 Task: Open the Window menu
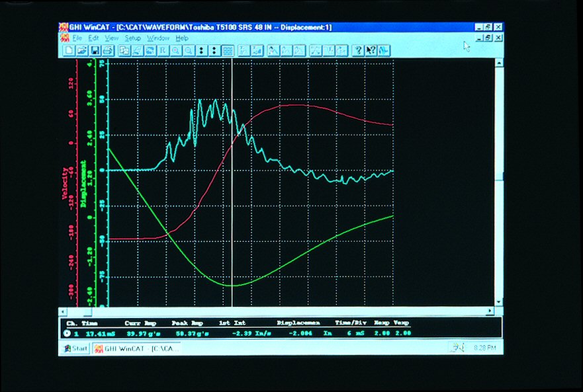click(158, 38)
